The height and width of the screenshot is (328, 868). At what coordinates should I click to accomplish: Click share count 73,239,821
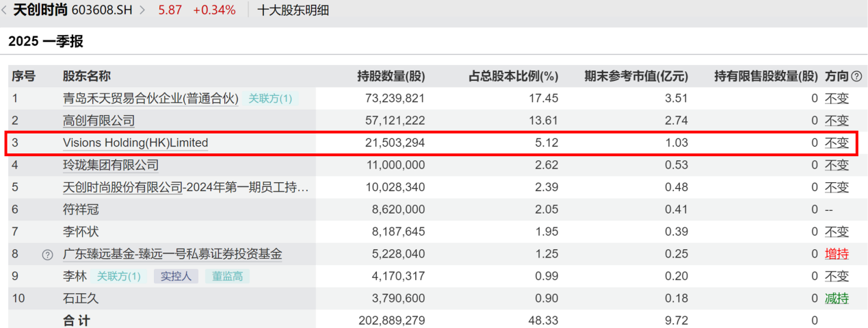tap(397, 99)
